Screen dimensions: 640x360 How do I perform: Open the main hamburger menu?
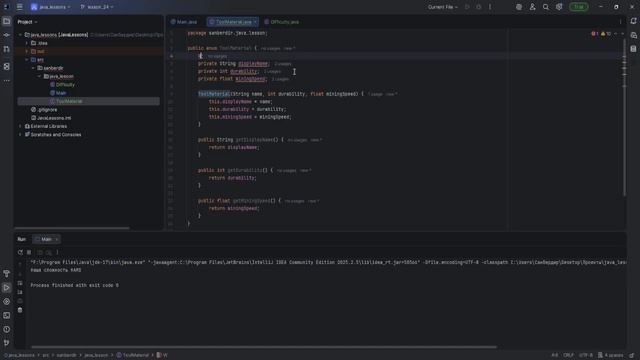coord(19,7)
